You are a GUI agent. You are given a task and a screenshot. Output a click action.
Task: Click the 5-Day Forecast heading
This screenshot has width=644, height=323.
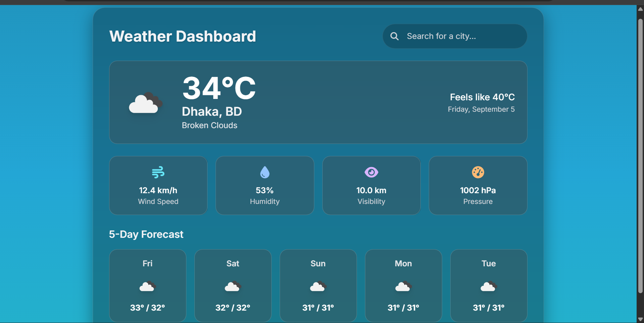146,234
